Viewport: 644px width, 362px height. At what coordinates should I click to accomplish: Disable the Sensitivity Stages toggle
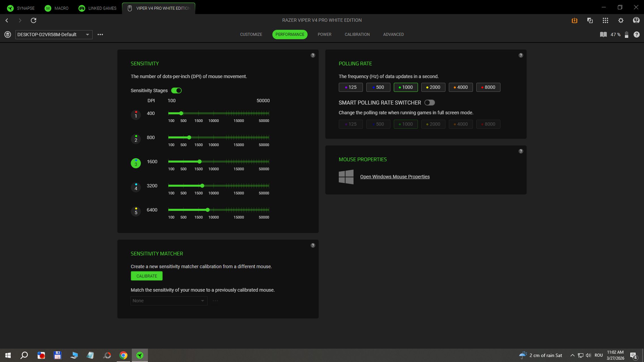(176, 91)
